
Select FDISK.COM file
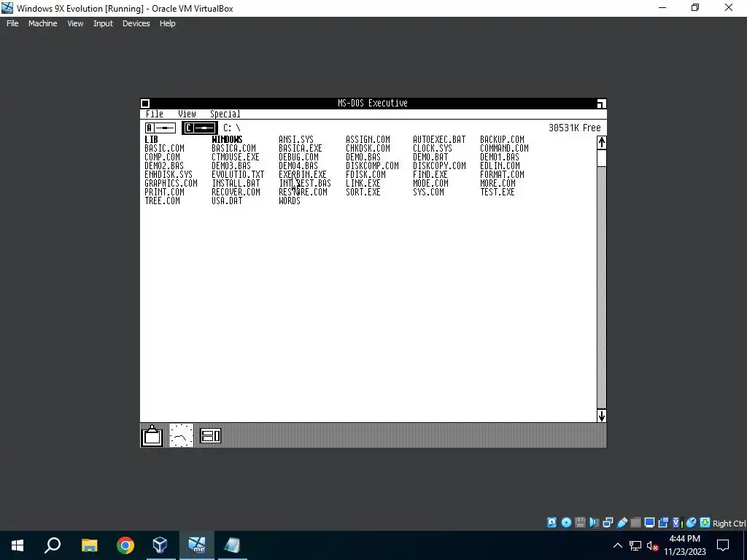(366, 174)
